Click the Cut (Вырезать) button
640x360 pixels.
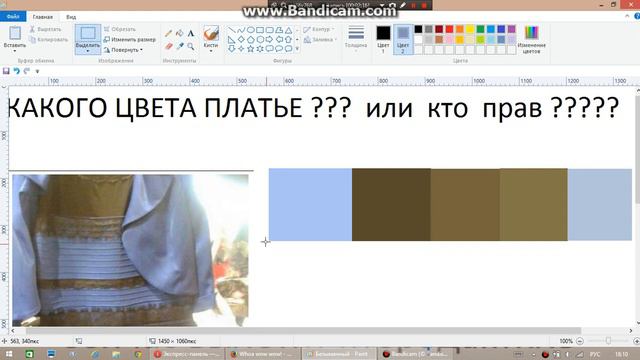(x=45, y=29)
